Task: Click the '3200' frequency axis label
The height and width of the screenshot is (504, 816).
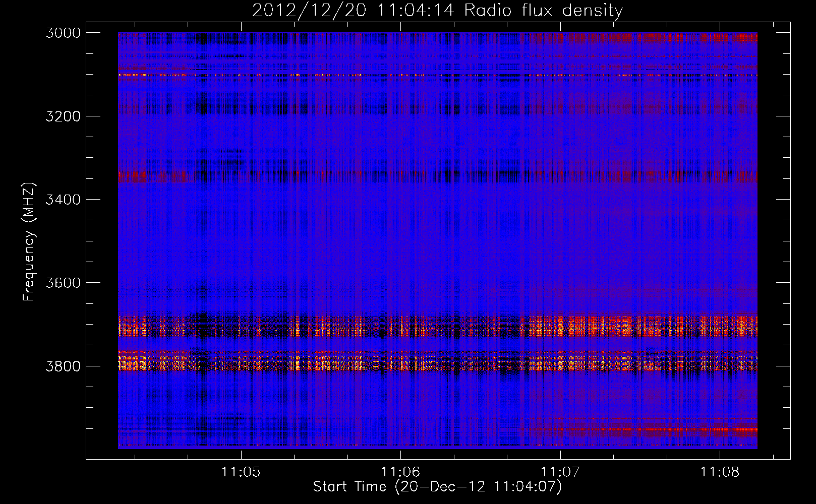Action: 63,116
